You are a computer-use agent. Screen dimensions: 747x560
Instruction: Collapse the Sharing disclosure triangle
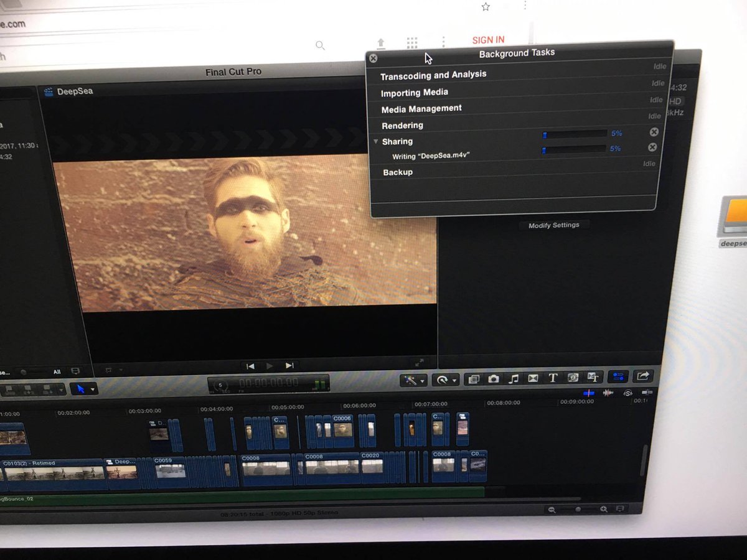tap(376, 142)
